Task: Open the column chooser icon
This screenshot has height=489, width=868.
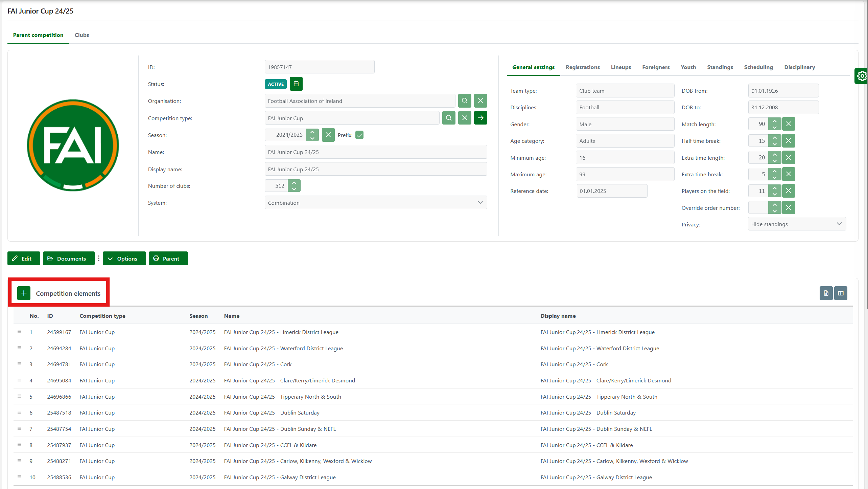Action: pyautogui.click(x=841, y=293)
